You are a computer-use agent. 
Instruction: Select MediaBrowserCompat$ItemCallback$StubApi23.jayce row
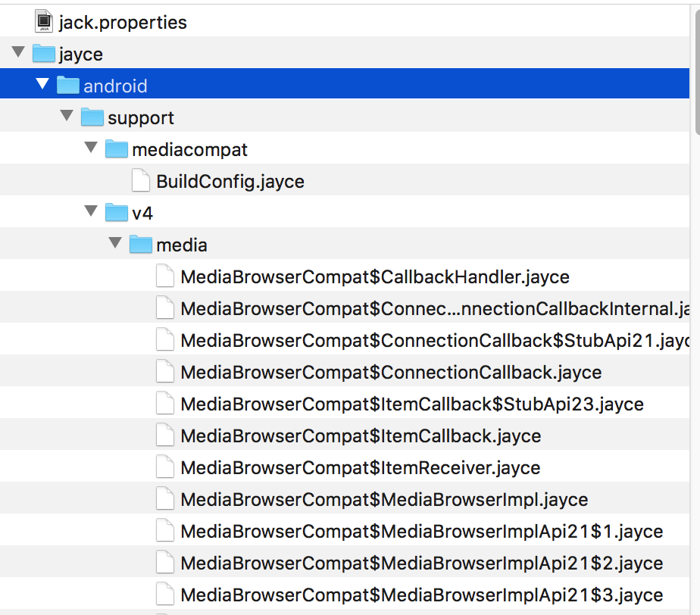coord(411,404)
